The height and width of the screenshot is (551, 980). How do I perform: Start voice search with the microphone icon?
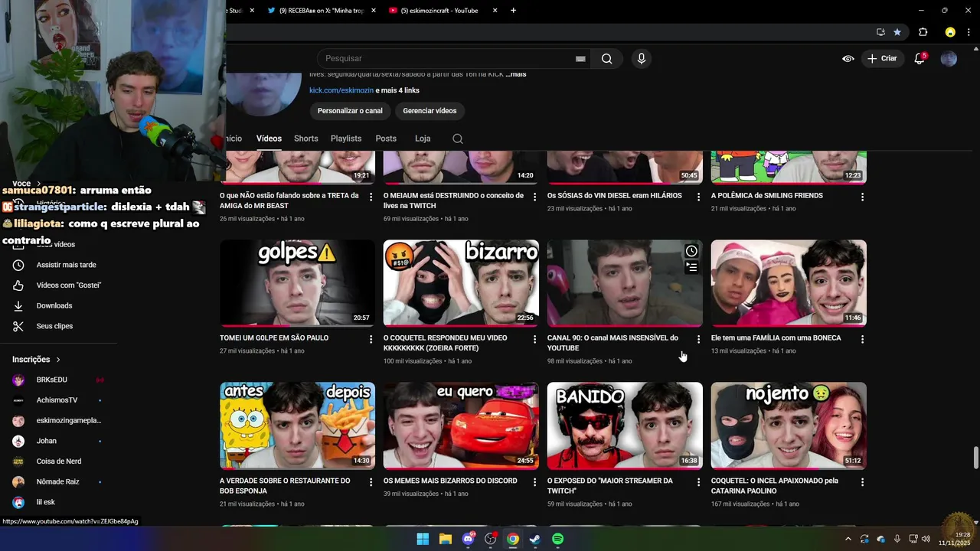pyautogui.click(x=642, y=59)
